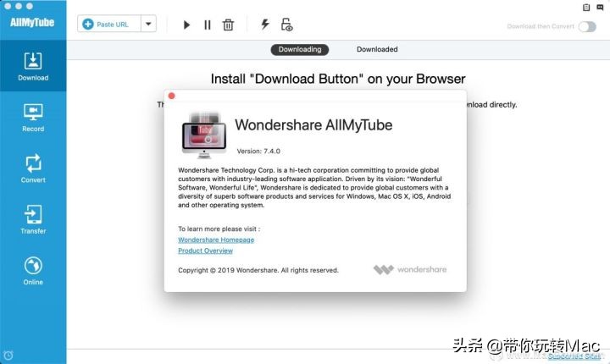This screenshot has height=364, width=610.
Task: Open the Transfer section in sidebar
Action: (33, 219)
